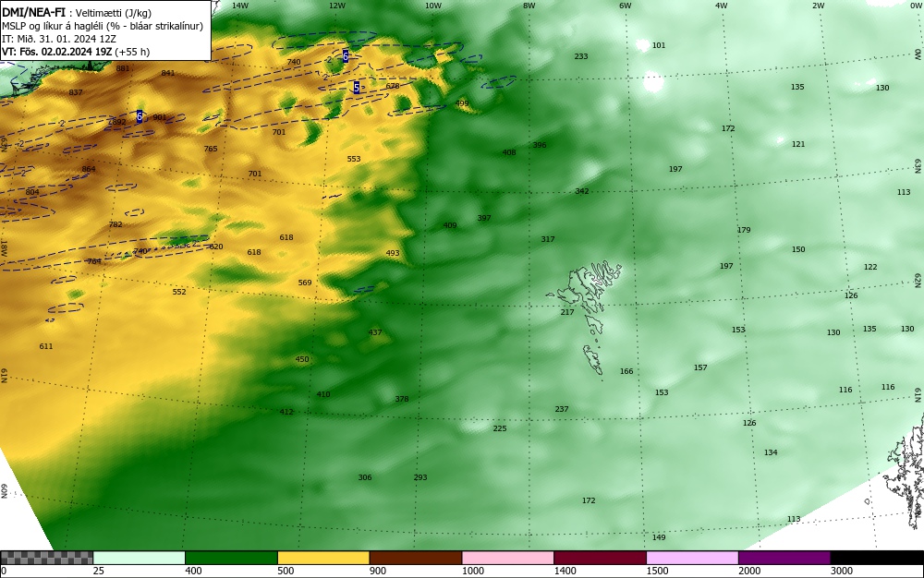Click the 'MSLP og líkur á hagléli' subtitle line
The height and width of the screenshot is (578, 924).
[102, 26]
